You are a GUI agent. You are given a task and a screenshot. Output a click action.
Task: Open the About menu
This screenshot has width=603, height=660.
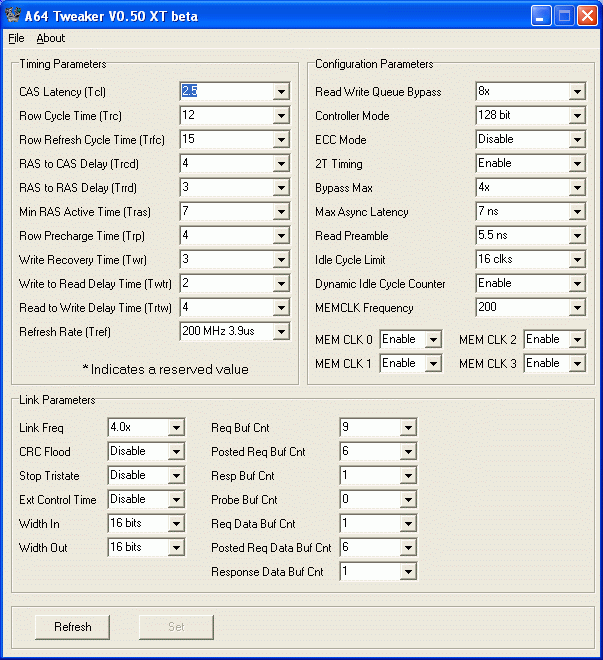(x=50, y=38)
